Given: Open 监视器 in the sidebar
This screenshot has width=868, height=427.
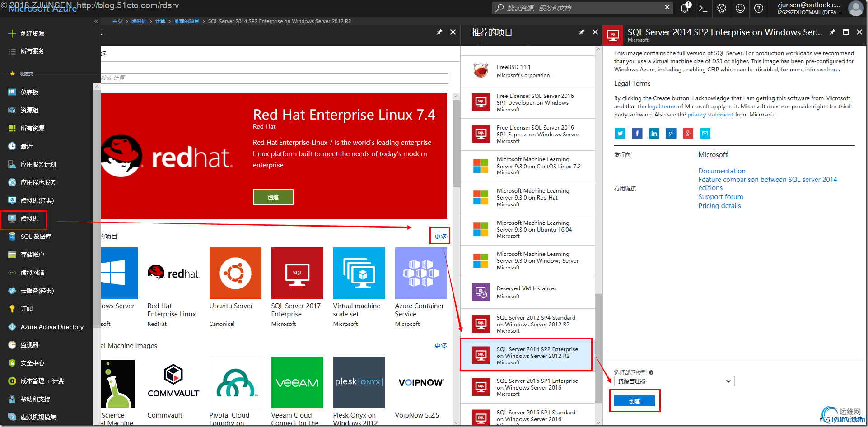Looking at the screenshot, I should [29, 345].
